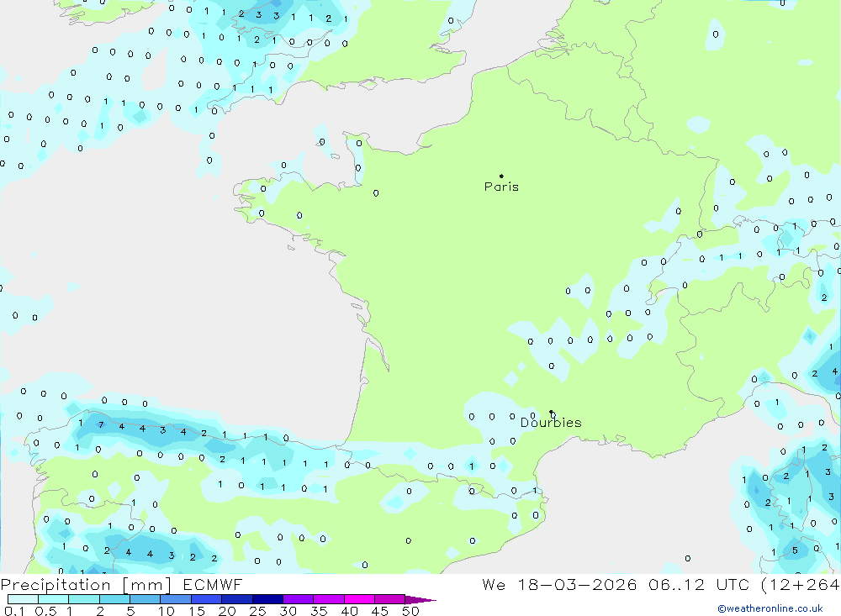Click the forecast date We 18-03-2026 text
The height and width of the screenshot is (616, 841).
point(559,585)
